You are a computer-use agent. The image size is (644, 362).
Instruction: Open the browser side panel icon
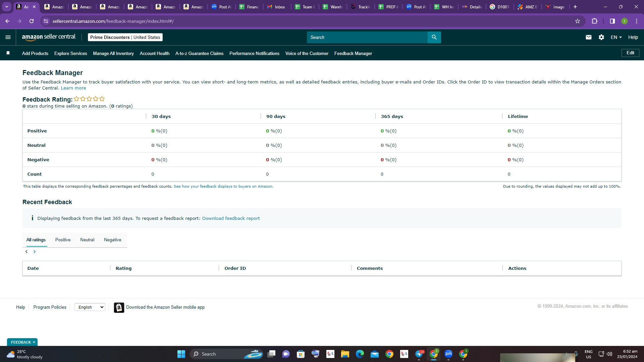click(x=612, y=21)
